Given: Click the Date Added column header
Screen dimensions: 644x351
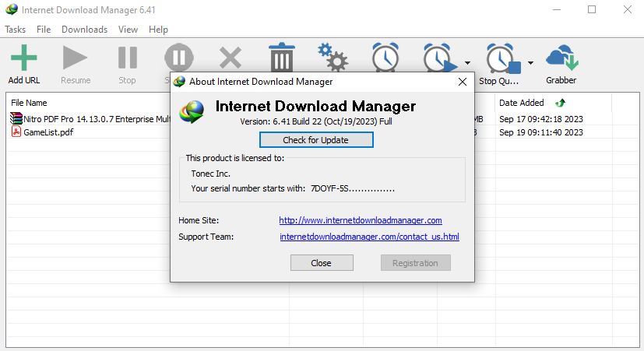Looking at the screenshot, I should (522, 103).
